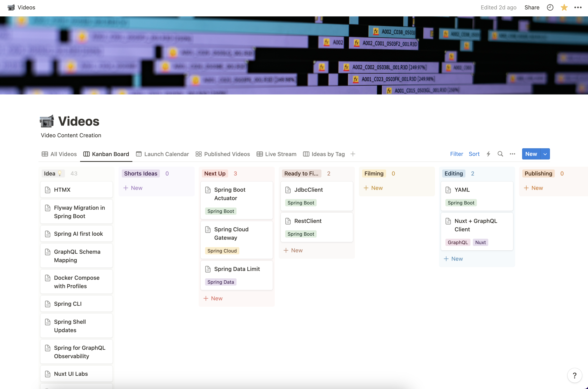Click the Share button
The image size is (588, 389).
click(x=532, y=7)
